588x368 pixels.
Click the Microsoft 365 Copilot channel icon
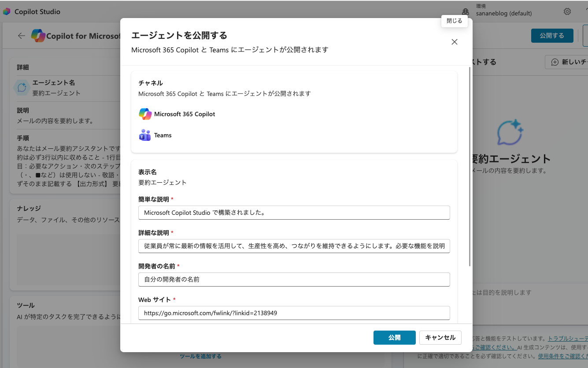pos(145,114)
